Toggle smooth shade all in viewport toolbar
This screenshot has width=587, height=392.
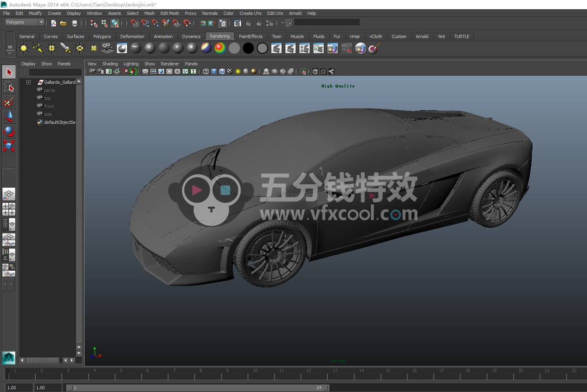point(214,71)
